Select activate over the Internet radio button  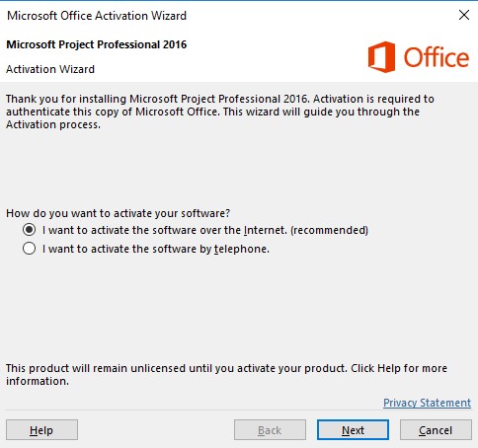(x=29, y=230)
